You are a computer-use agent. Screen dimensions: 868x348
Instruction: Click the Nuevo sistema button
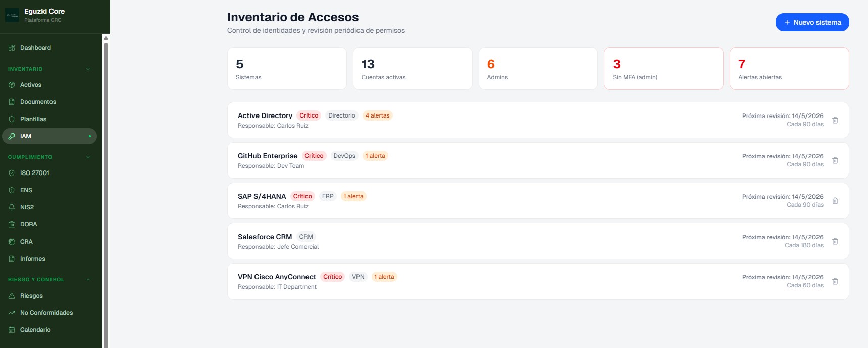(812, 22)
